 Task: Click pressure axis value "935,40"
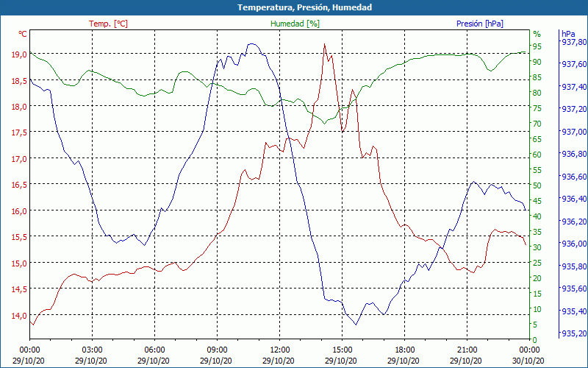(573, 311)
